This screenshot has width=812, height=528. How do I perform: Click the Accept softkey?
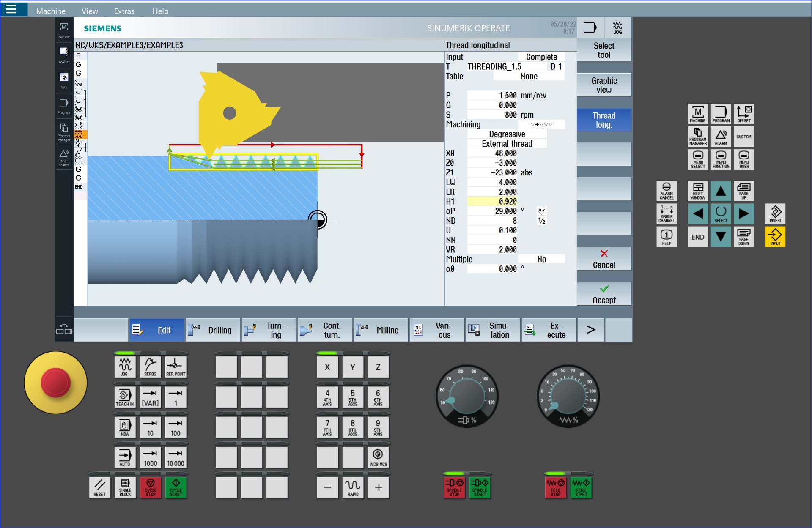coord(604,294)
